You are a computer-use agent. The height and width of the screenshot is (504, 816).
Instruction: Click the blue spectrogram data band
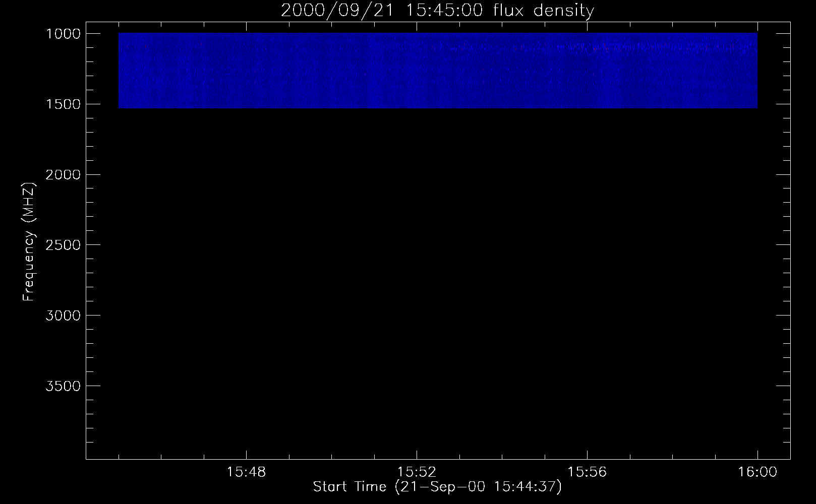point(438,71)
